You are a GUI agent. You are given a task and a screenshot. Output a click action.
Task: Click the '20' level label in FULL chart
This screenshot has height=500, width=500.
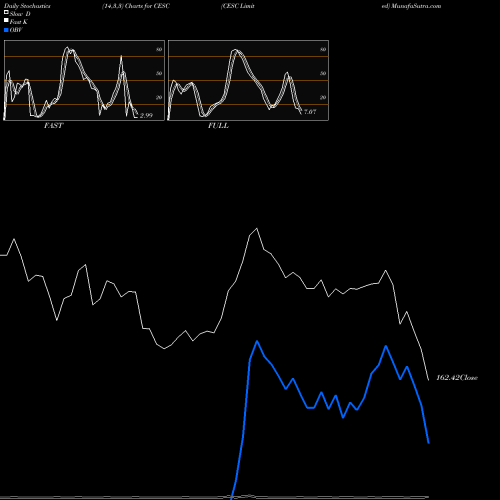click(x=323, y=97)
